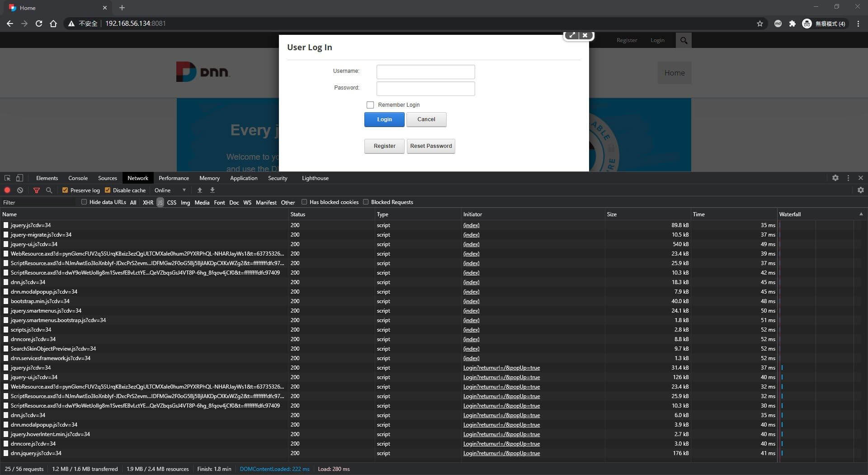868x475 pixels.
Task: Click the not secure warning icon
Action: (71, 24)
